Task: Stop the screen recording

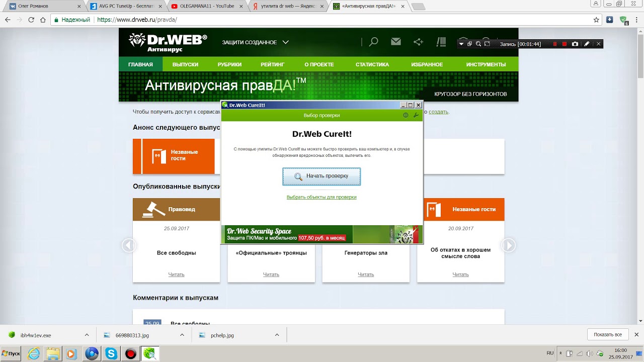Action: click(x=565, y=44)
